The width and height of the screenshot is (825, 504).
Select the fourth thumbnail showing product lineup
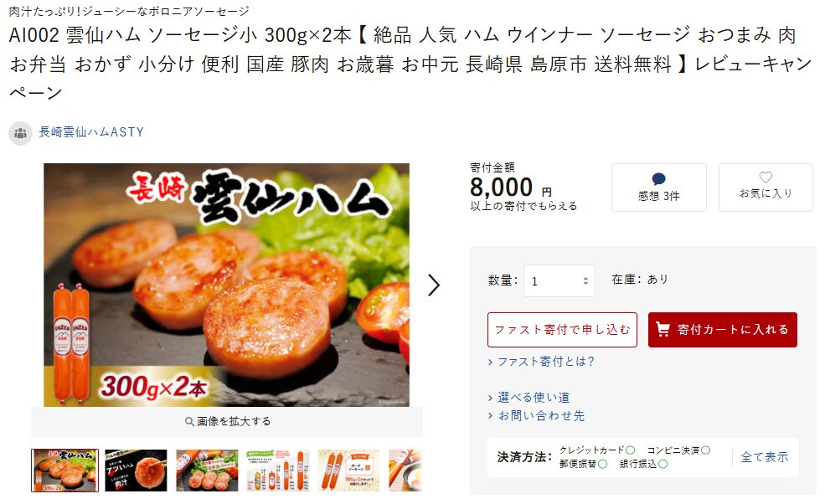point(278,471)
